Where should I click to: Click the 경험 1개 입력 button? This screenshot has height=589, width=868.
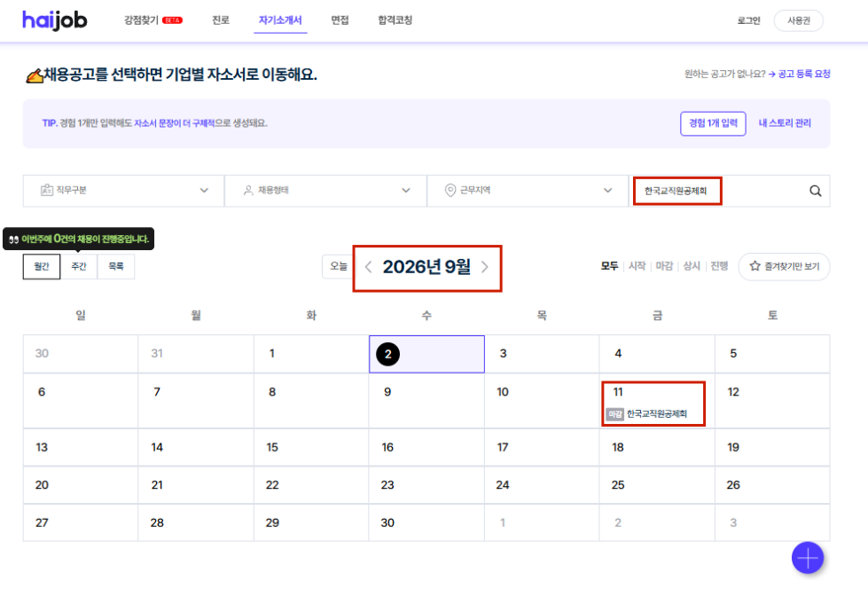(713, 123)
